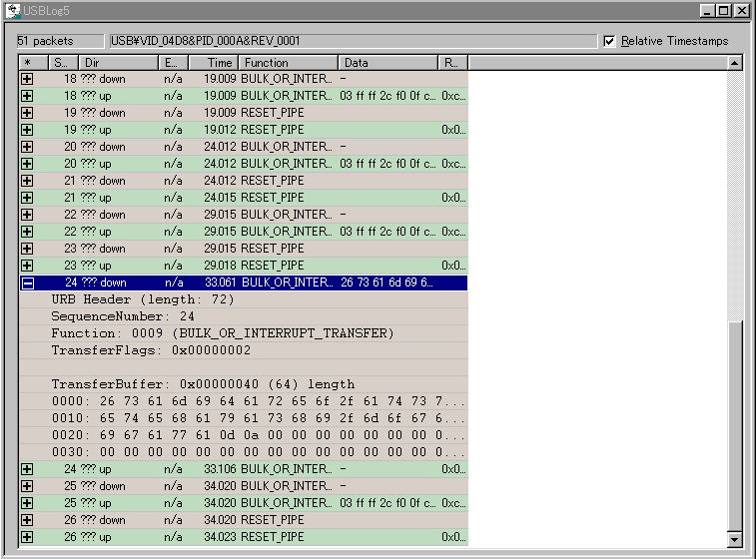The height and width of the screenshot is (559, 756).
Task: Expand packet 26 down RESET_PIPE row
Action: coord(27,520)
